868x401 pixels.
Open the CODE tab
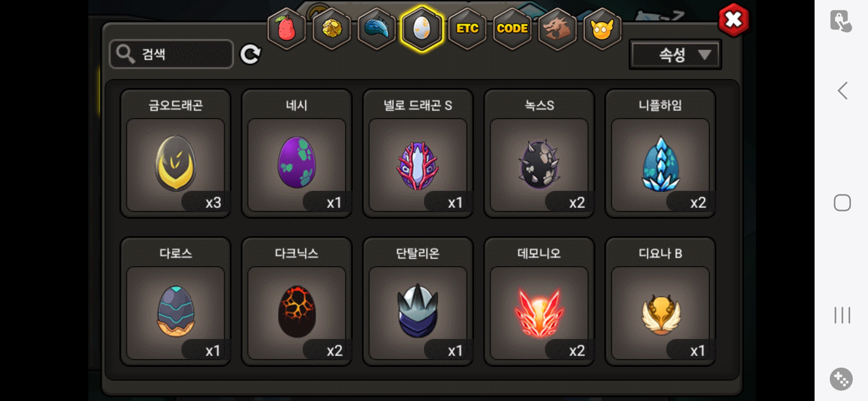coord(512,29)
